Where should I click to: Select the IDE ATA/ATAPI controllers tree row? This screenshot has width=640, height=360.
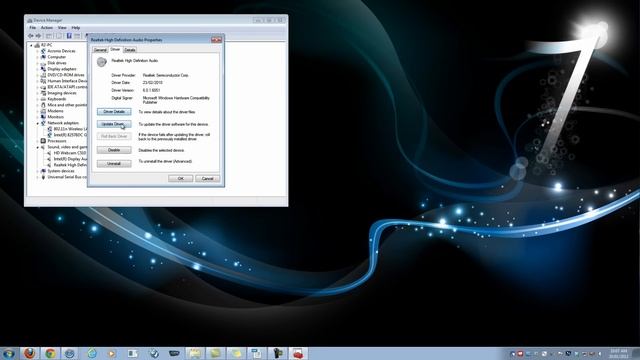tap(64, 87)
